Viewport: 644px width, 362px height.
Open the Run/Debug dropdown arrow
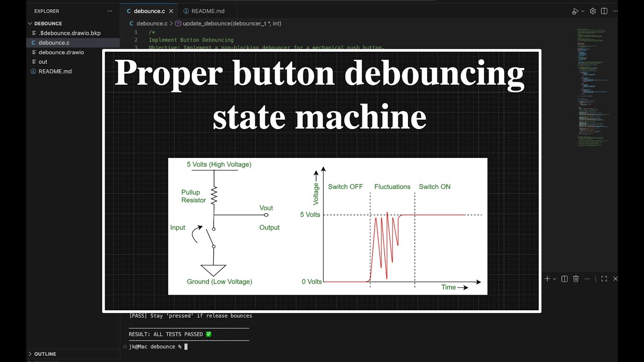coord(583,11)
